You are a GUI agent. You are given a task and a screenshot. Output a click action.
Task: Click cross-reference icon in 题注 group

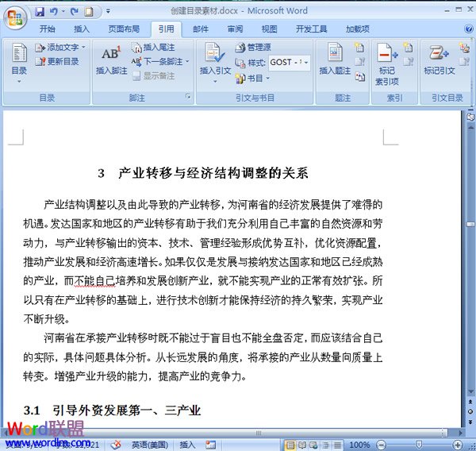359,76
